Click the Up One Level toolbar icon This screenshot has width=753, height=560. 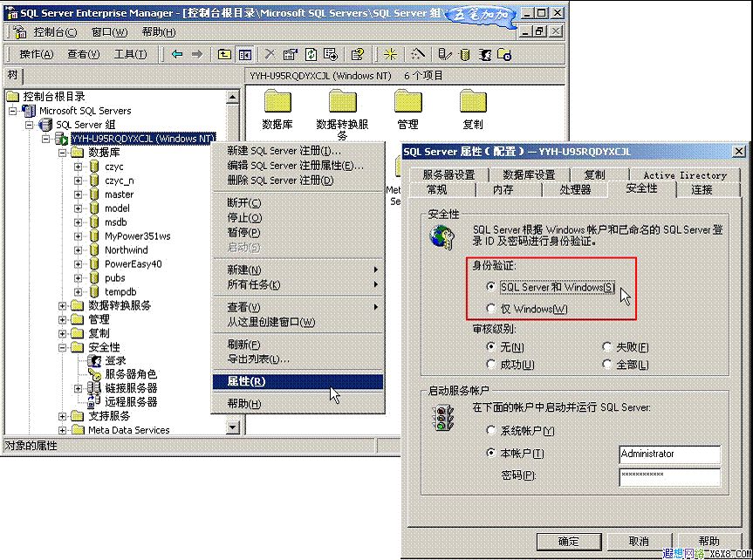coord(224,54)
